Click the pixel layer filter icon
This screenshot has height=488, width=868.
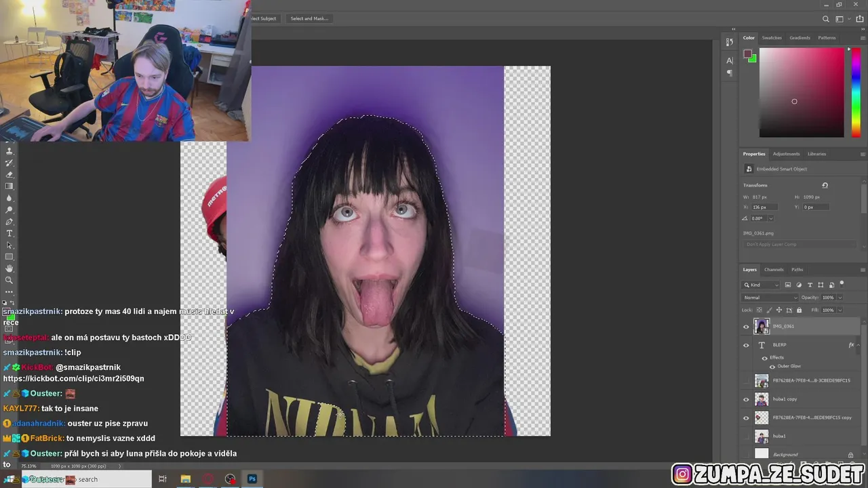point(788,285)
